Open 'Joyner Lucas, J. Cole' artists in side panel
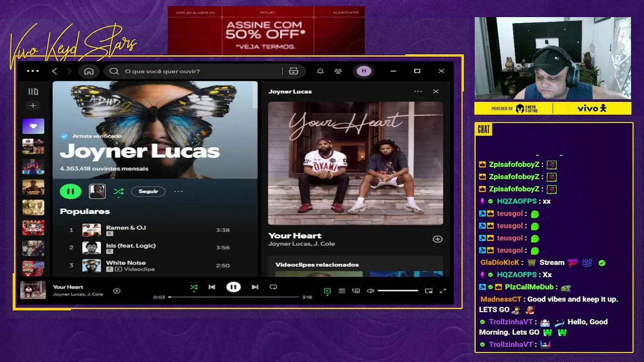This screenshot has width=644, height=362. [301, 244]
